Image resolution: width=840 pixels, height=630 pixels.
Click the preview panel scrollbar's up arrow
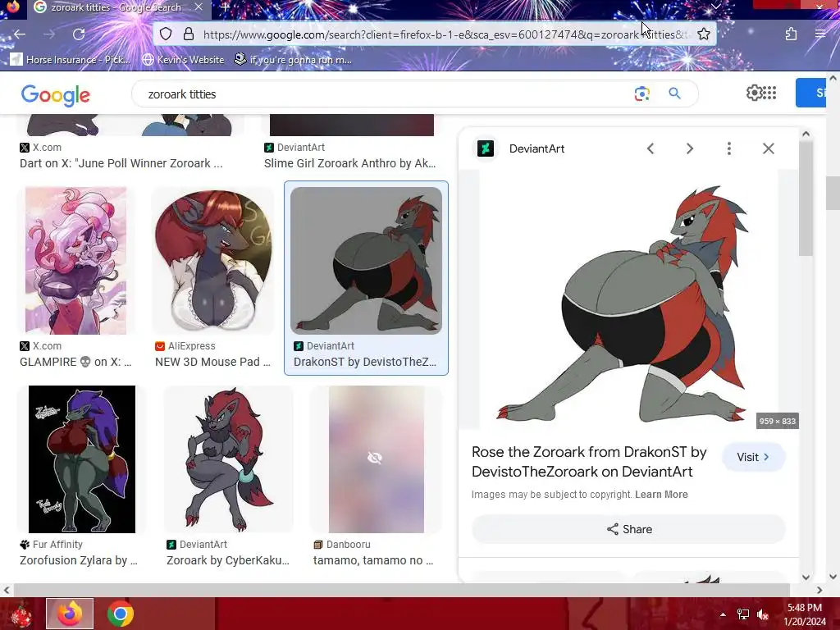(806, 134)
